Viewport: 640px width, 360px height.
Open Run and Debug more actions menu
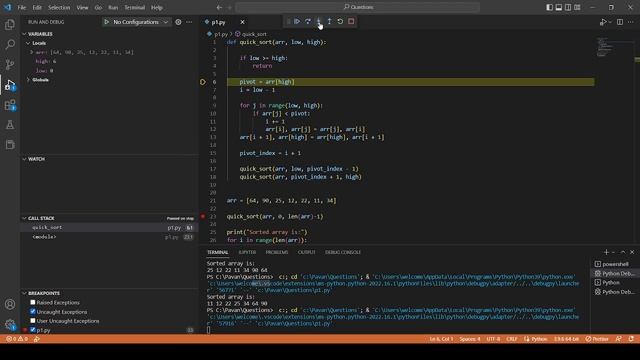[189, 22]
